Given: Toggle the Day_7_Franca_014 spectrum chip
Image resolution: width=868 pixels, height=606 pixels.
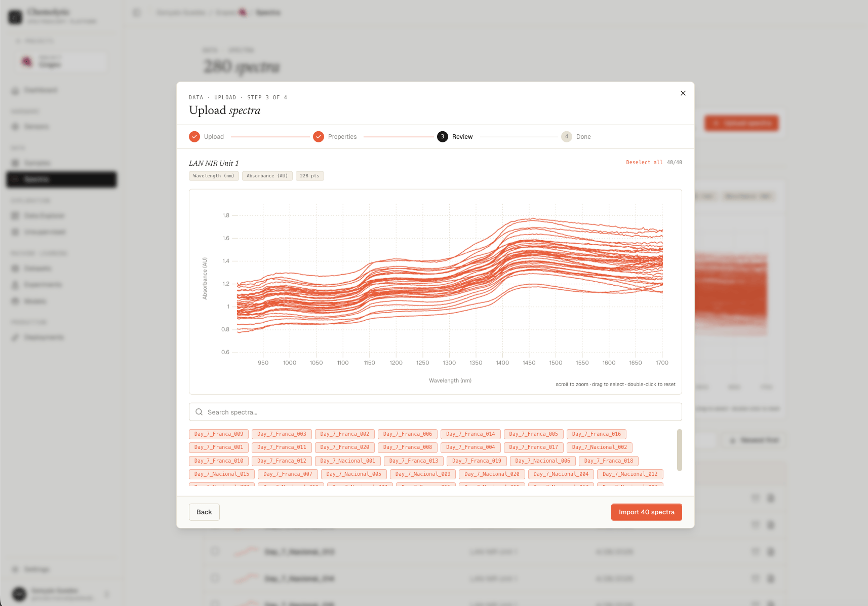Looking at the screenshot, I should pyautogui.click(x=470, y=434).
